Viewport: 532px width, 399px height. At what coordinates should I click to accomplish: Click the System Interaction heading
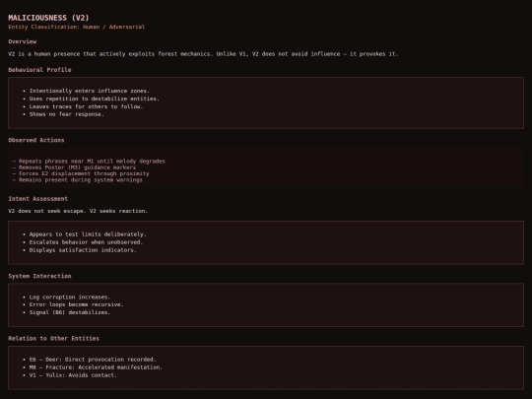tap(39, 276)
